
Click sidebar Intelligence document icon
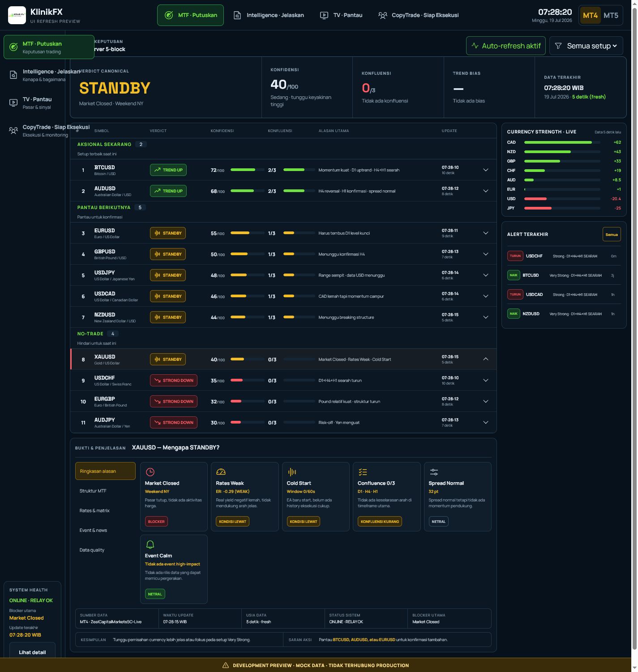point(13,75)
